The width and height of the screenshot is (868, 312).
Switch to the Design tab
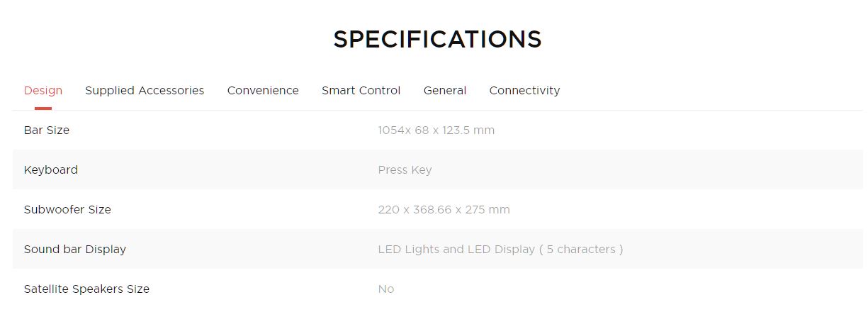[43, 91]
